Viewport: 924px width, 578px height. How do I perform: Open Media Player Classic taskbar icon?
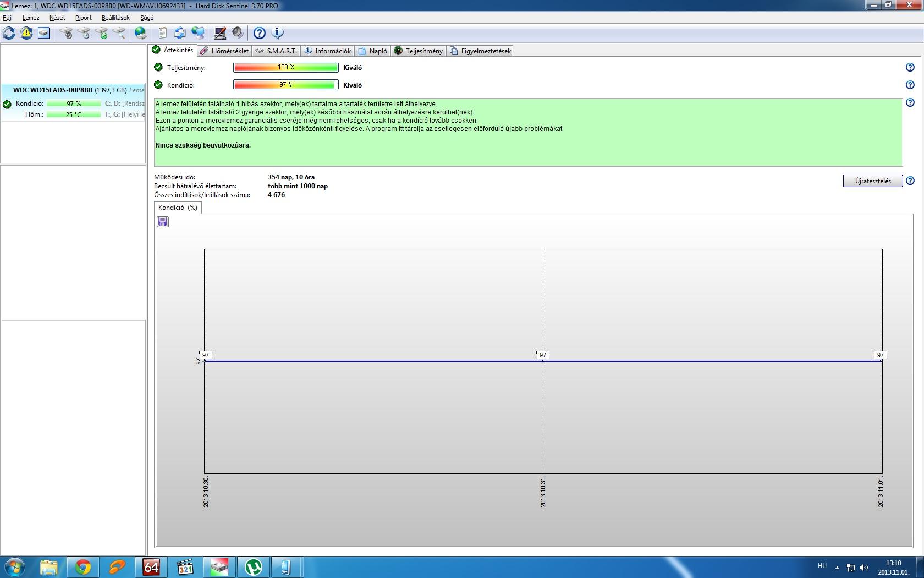[x=185, y=567]
